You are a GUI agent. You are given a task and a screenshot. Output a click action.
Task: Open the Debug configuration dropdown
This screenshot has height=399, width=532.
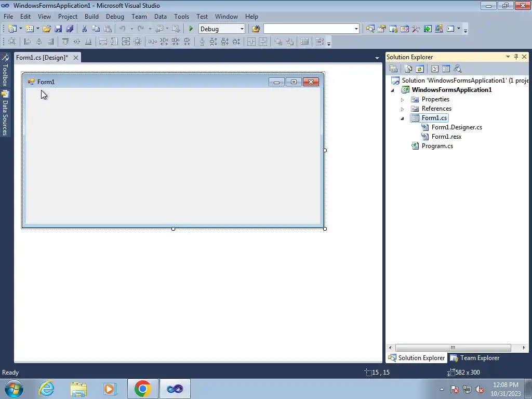tap(242, 29)
